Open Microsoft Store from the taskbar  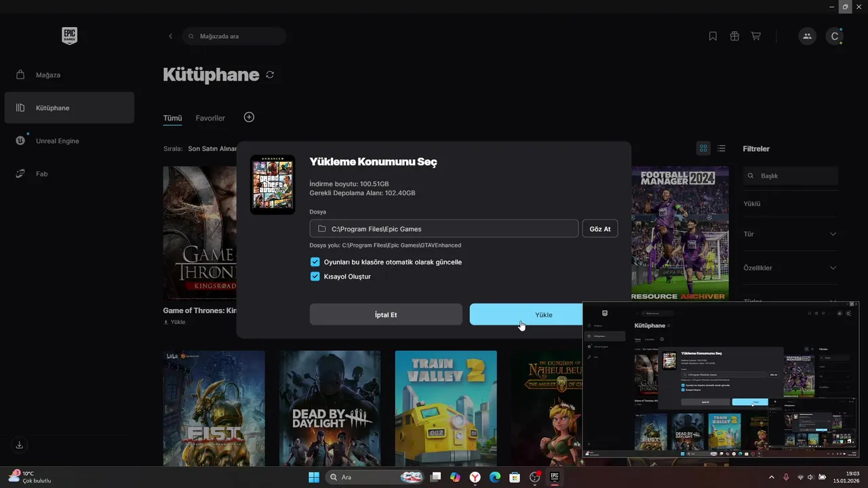(x=515, y=477)
